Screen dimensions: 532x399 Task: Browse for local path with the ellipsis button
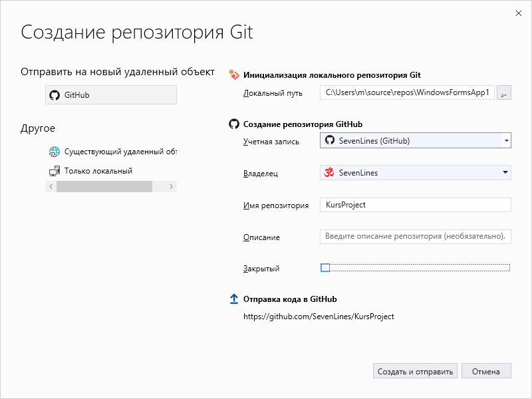(x=504, y=92)
